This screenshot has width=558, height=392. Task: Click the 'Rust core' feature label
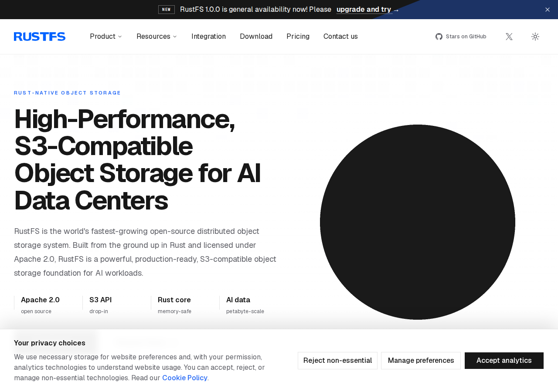click(174, 300)
